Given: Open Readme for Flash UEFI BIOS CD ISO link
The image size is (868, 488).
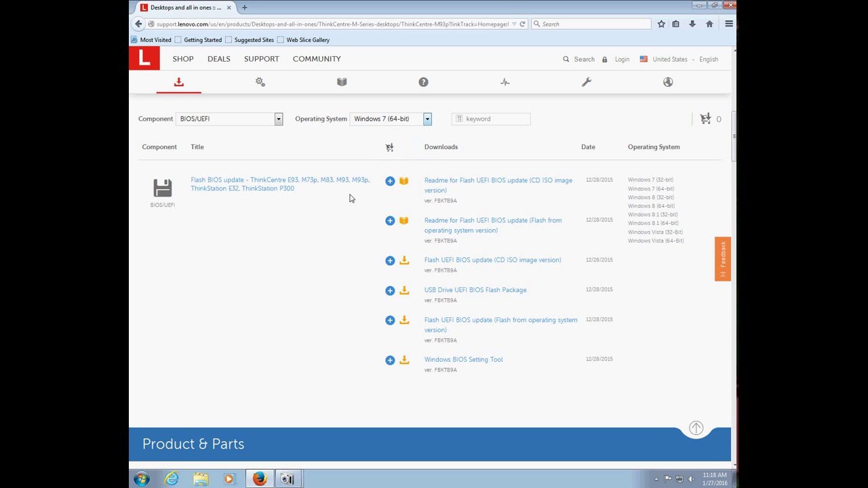Looking at the screenshot, I should point(498,185).
